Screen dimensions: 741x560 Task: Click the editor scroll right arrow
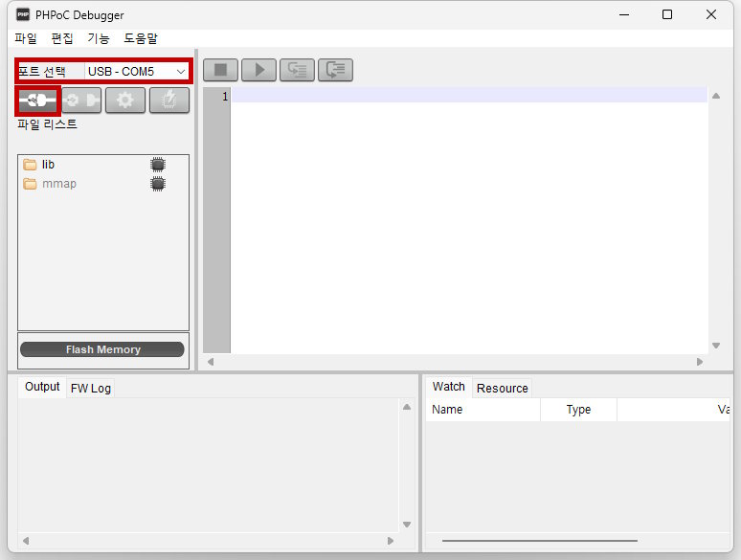click(700, 362)
